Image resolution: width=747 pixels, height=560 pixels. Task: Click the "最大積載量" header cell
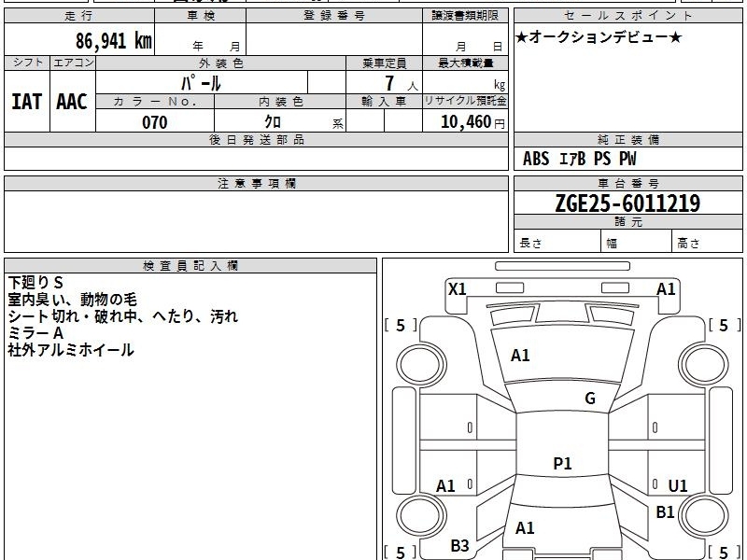(x=465, y=63)
